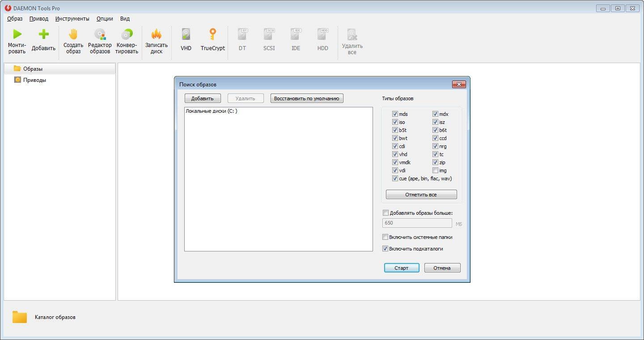Click the dialog's Удалить button
Image resolution: width=644 pixels, height=340 pixels.
tap(246, 98)
